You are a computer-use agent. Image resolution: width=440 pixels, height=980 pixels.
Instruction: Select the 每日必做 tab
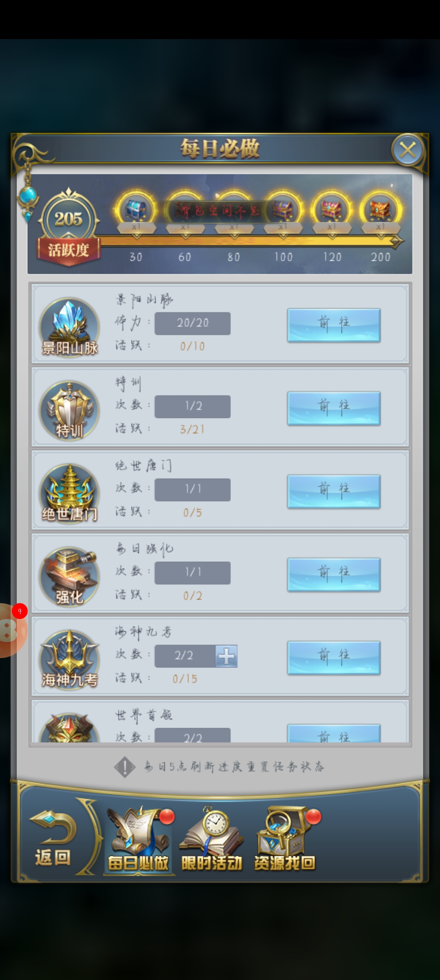[139, 839]
